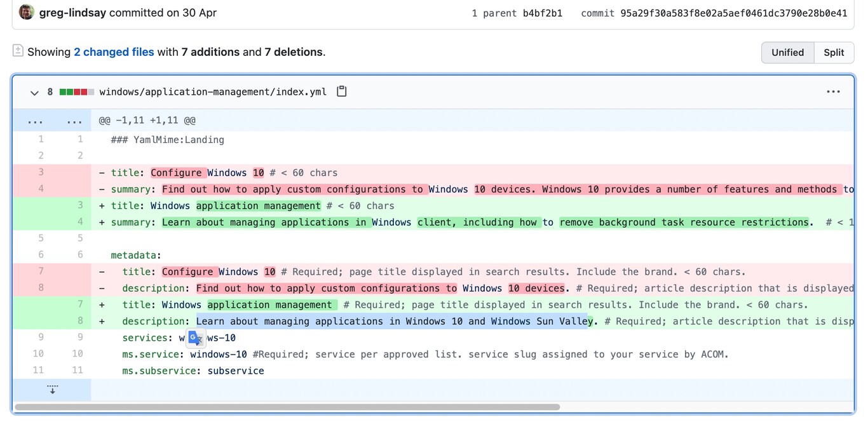This screenshot has height=422, width=868.
Task: Switch to Split diff view
Action: [x=834, y=52]
